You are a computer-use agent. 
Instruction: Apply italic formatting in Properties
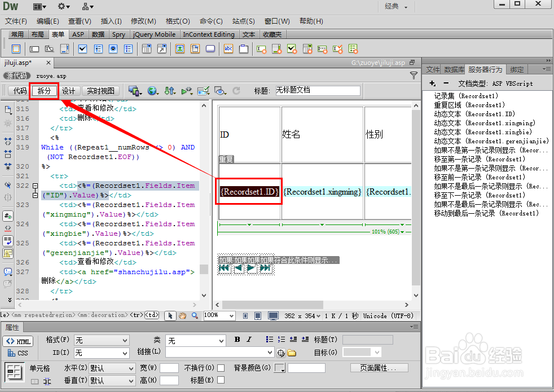(249, 340)
